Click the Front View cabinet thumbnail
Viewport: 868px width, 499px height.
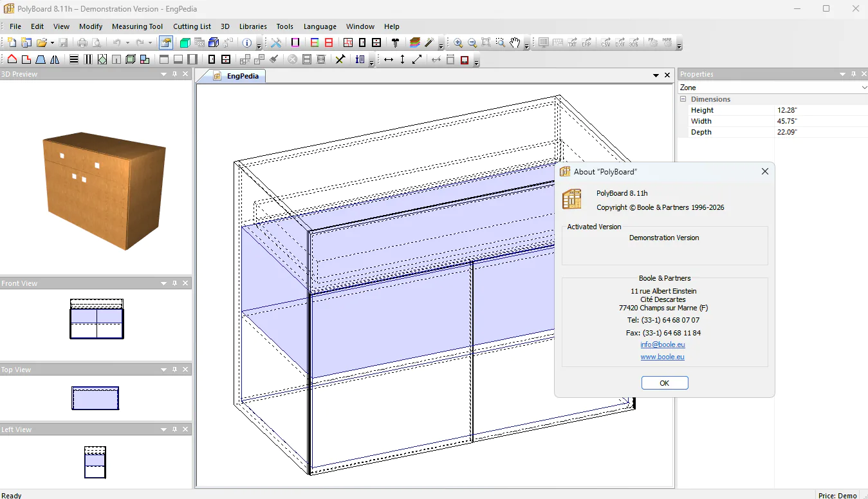click(x=97, y=319)
